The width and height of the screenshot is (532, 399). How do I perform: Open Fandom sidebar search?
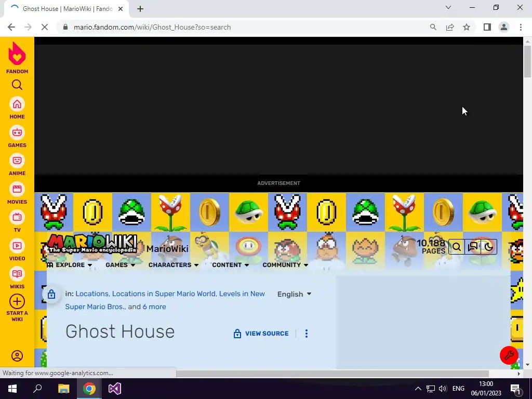(17, 85)
